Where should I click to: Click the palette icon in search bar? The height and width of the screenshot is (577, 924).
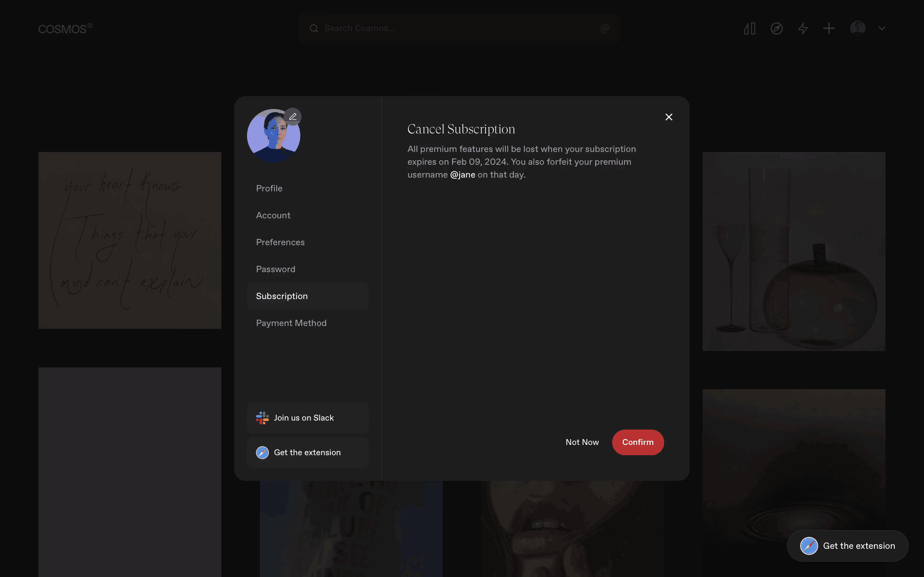click(604, 29)
